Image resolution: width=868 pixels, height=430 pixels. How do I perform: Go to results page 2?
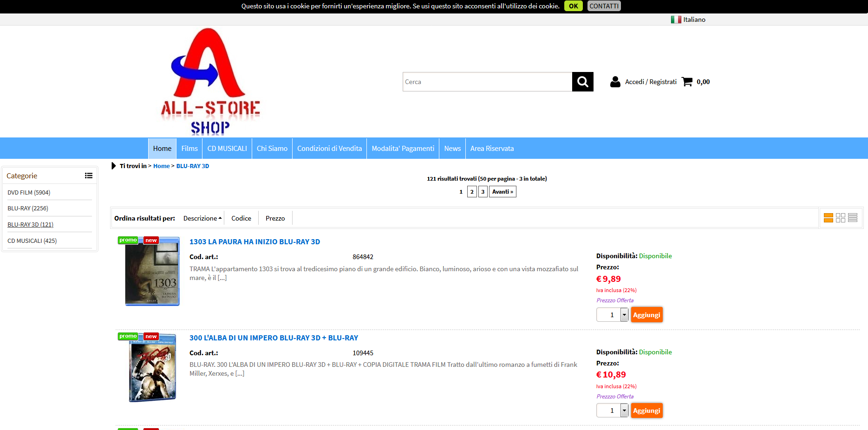(472, 192)
